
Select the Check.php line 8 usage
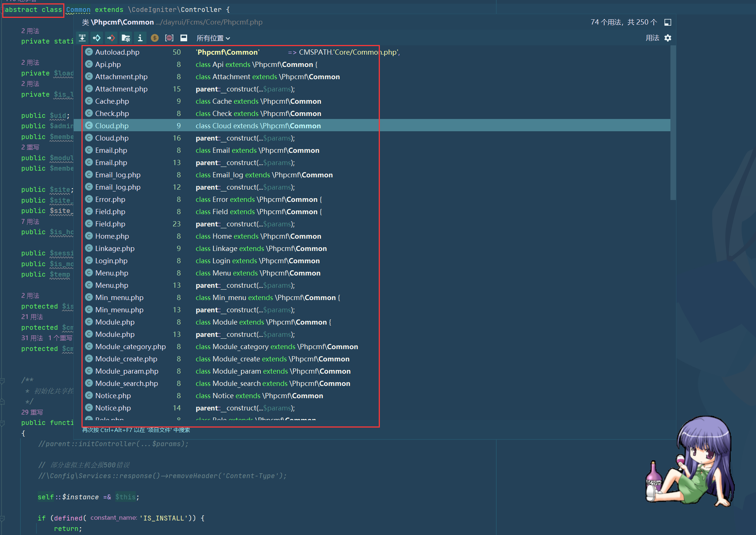point(372,113)
